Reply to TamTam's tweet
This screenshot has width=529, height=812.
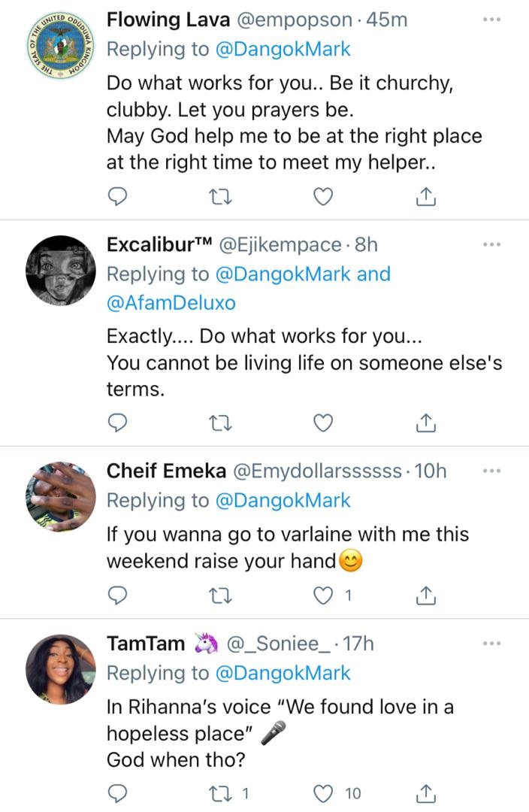tap(116, 792)
